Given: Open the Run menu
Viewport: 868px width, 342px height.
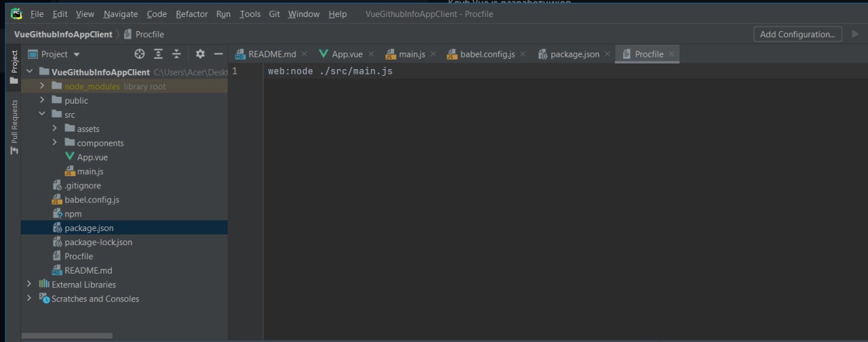Looking at the screenshot, I should tap(223, 14).
